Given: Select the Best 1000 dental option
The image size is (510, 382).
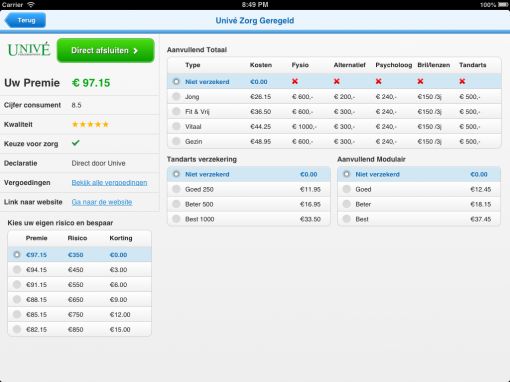Looking at the screenshot, I should click(x=249, y=219).
